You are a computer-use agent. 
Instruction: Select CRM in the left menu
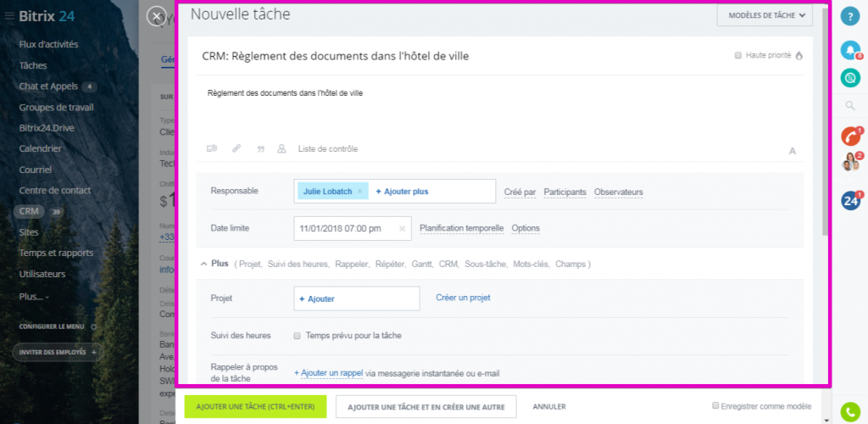tap(30, 211)
